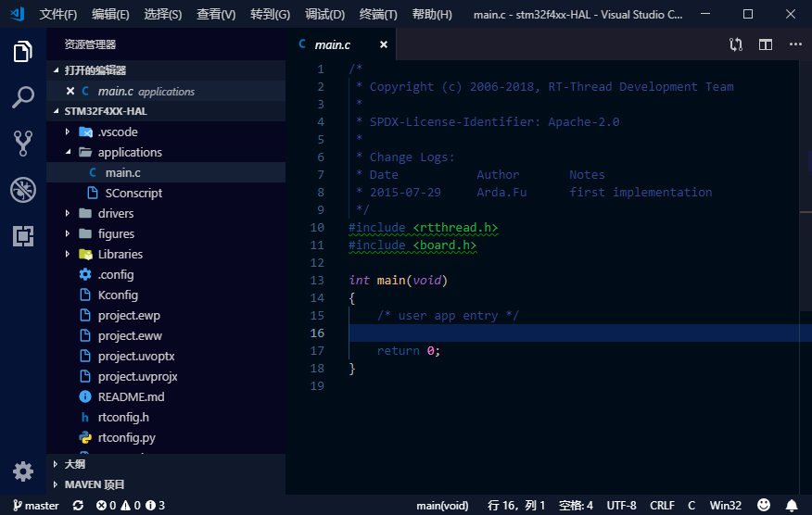Open the 调试(D) menu
The image size is (812, 515).
click(x=324, y=15)
